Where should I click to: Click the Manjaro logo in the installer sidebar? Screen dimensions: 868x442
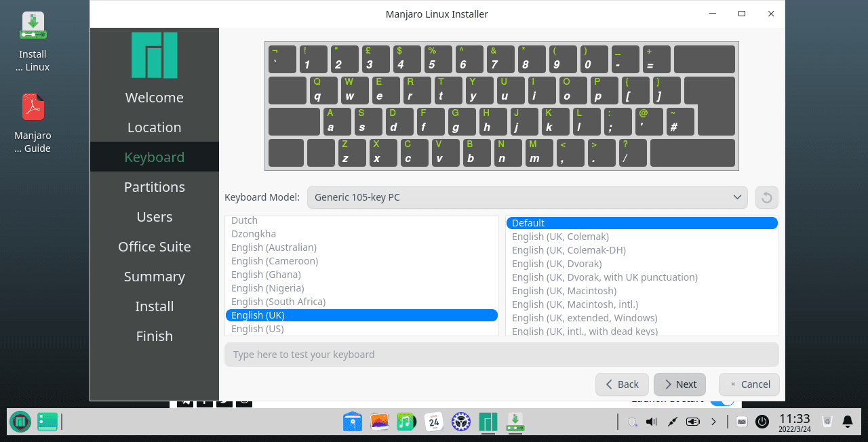(154, 56)
